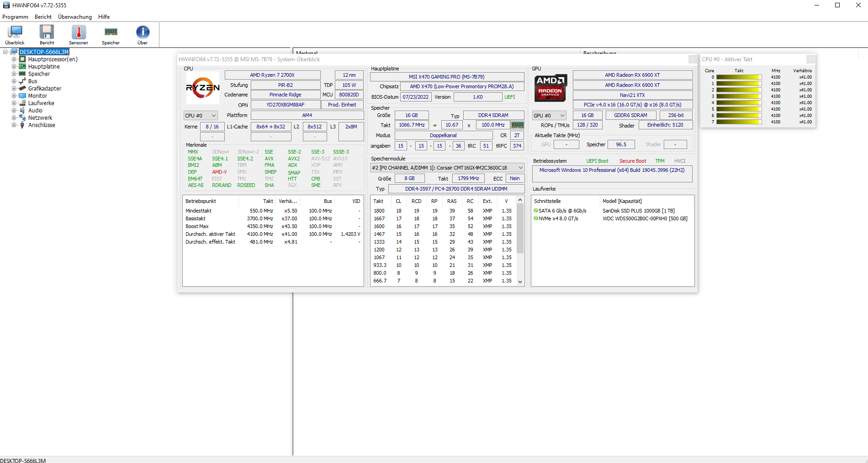
Task: Select the Hauptplatine motherboard icon in tree
Action: [x=22, y=67]
